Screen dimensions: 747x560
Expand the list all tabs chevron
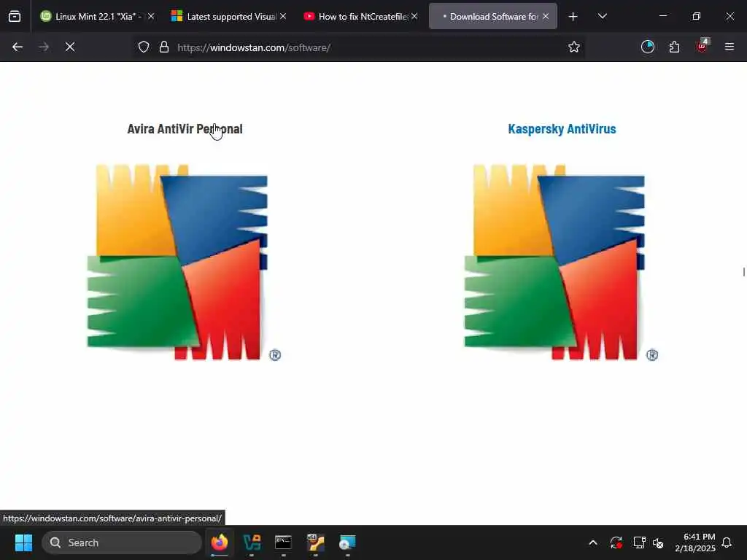click(x=602, y=17)
